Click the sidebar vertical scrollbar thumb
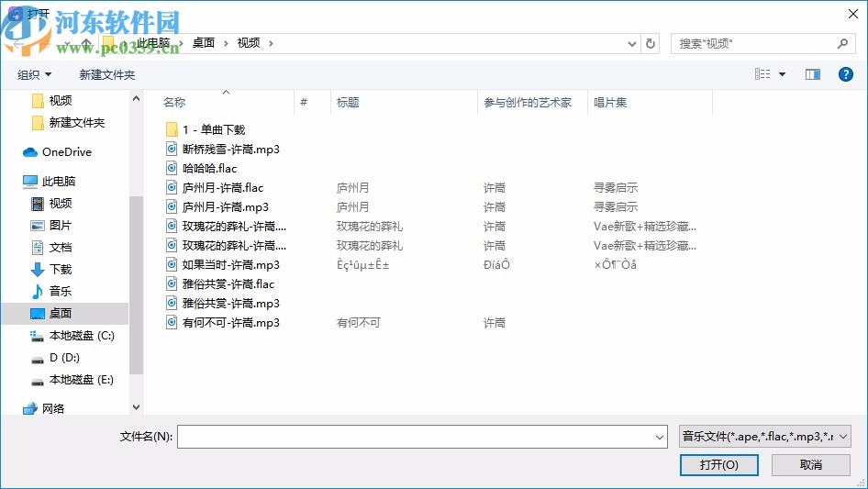The width and height of the screenshot is (868, 489). click(136, 285)
